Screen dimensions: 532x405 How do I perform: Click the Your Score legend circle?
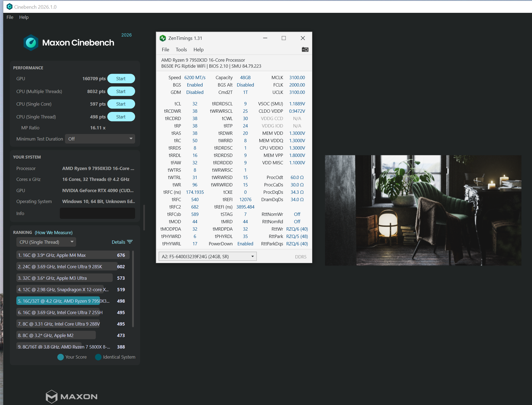61,357
